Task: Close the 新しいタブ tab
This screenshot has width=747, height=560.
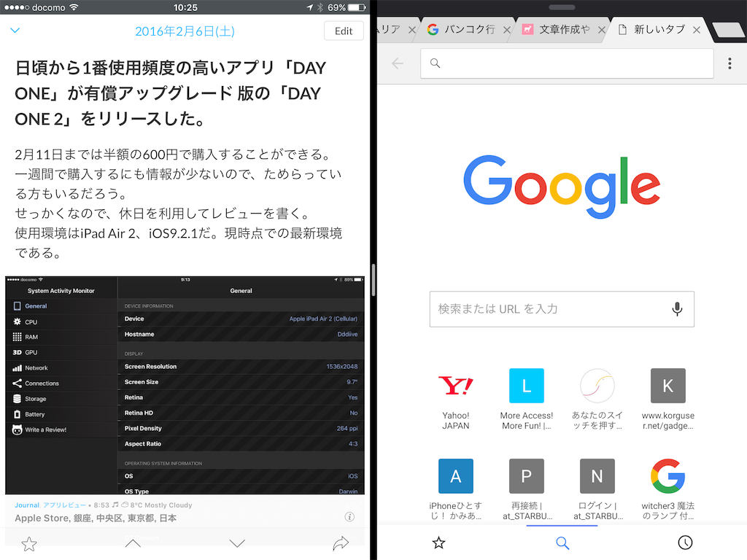Action: point(697,30)
